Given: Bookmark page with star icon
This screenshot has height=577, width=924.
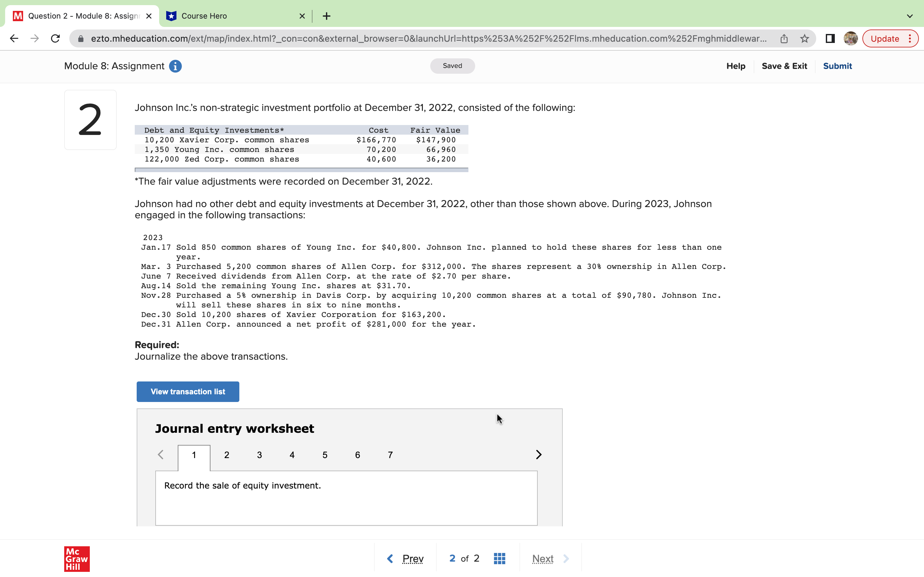Looking at the screenshot, I should pos(805,38).
